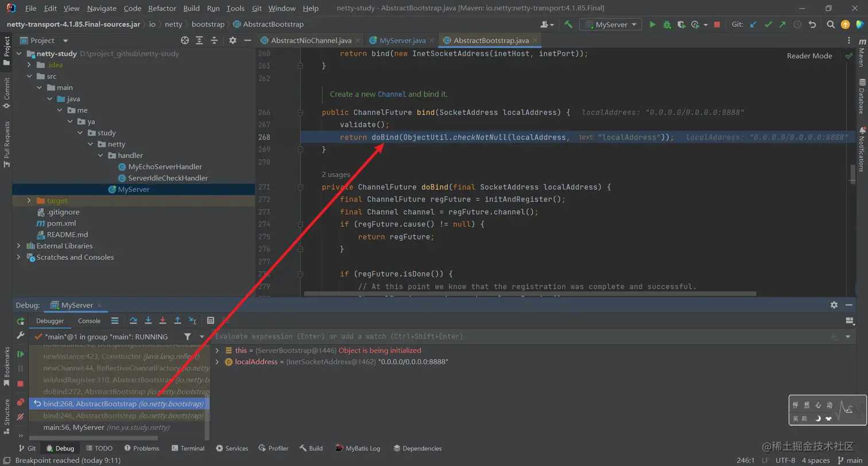
Task: Open debugger settings wrench icon
Action: (21, 336)
